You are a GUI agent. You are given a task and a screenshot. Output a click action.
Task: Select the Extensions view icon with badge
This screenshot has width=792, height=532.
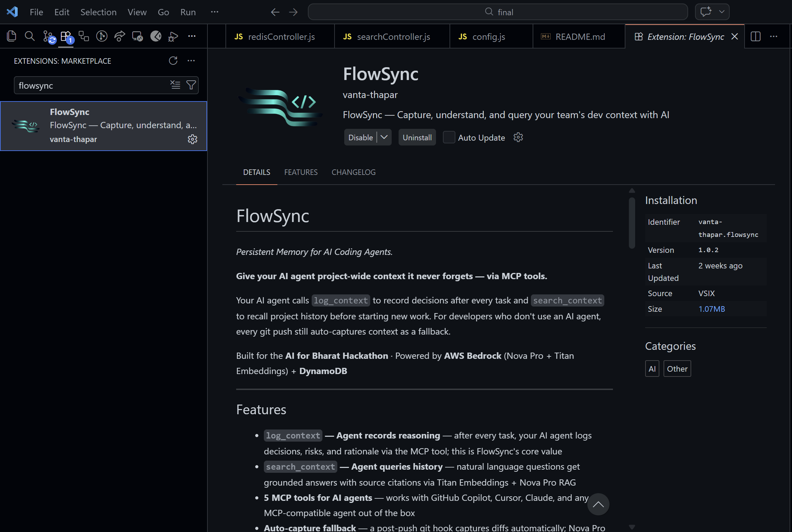tap(67, 36)
